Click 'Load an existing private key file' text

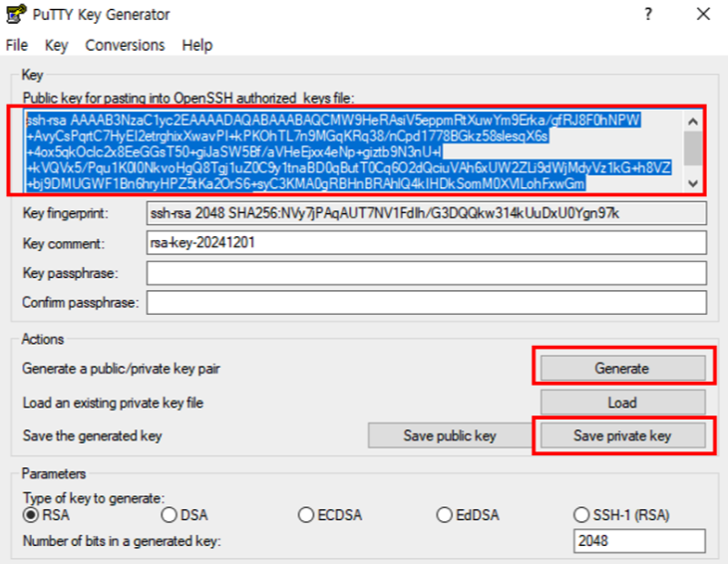coord(113,403)
